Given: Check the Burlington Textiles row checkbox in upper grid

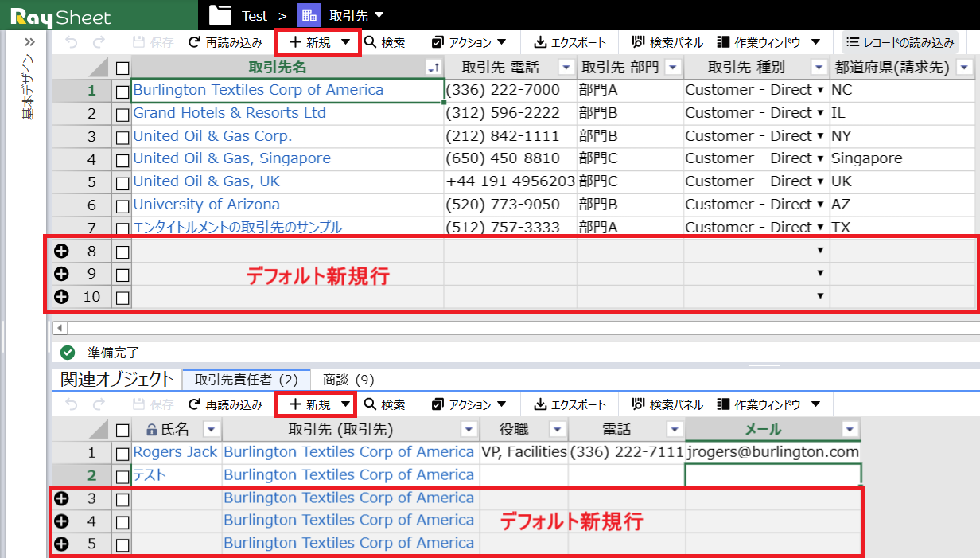Looking at the screenshot, I should [122, 92].
